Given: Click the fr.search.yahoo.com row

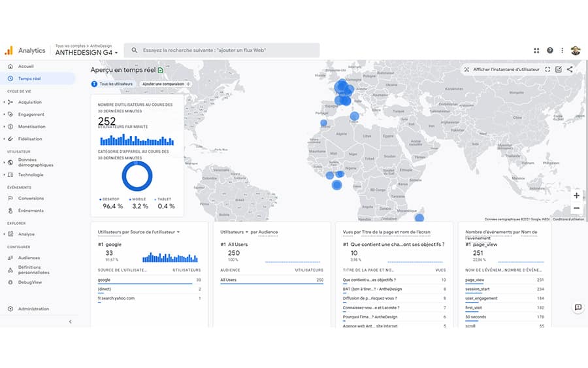Looking at the screenshot, I should coord(149,299).
